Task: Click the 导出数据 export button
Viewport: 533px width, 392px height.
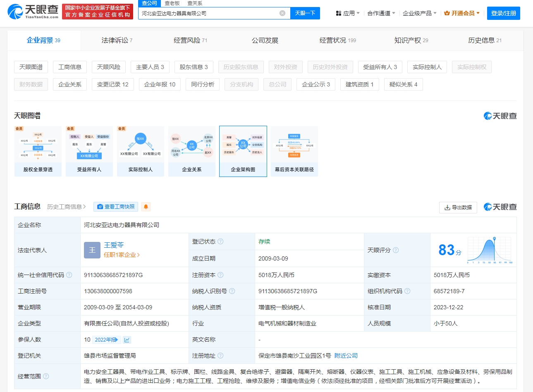Action: (458, 208)
